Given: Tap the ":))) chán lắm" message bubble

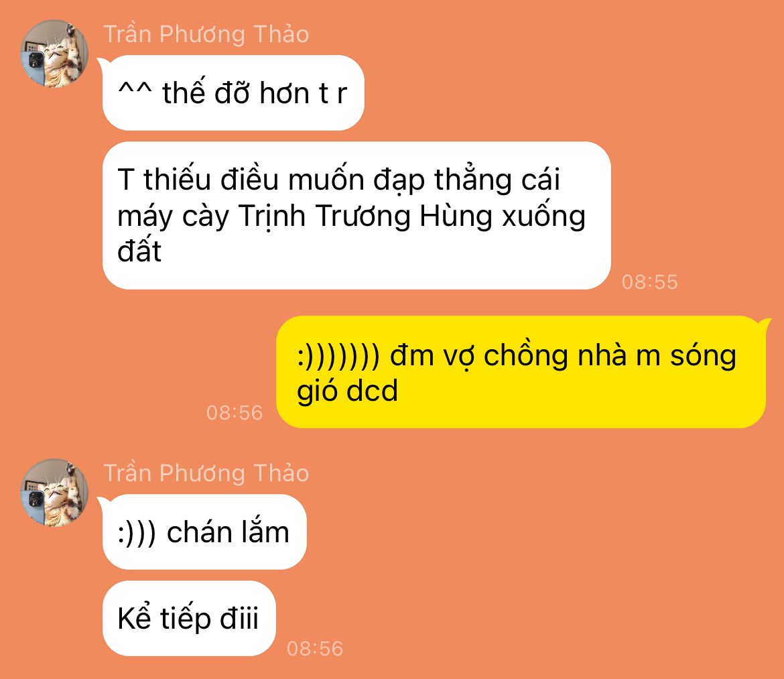Looking at the screenshot, I should (204, 532).
